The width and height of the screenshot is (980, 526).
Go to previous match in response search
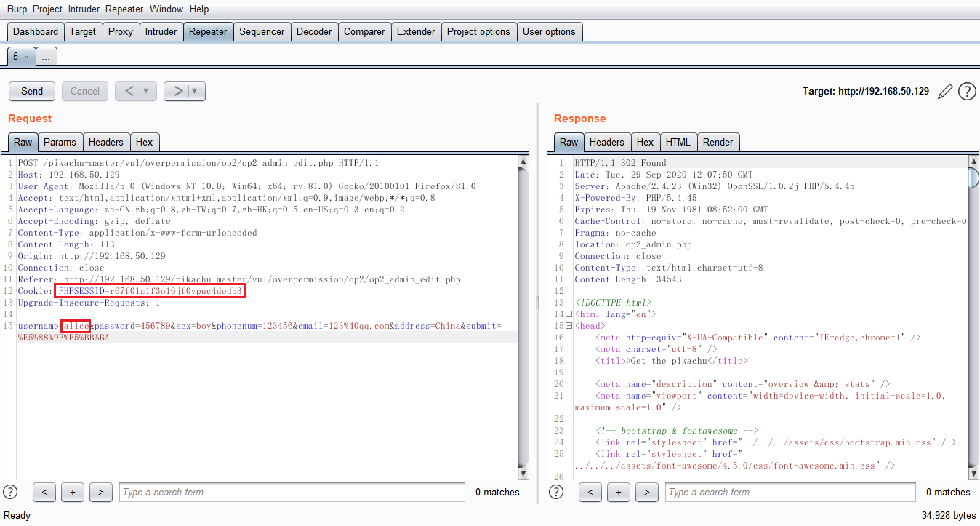click(x=590, y=493)
